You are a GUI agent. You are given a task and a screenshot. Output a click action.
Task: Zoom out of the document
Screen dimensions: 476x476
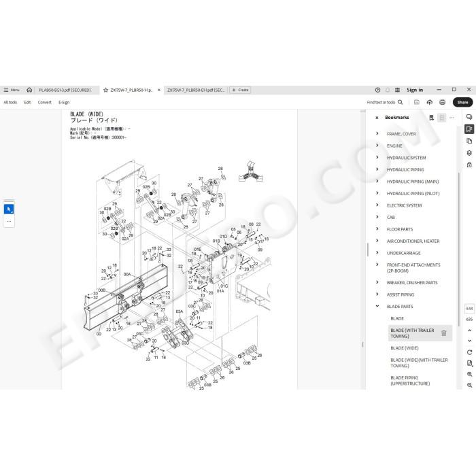tap(469, 385)
